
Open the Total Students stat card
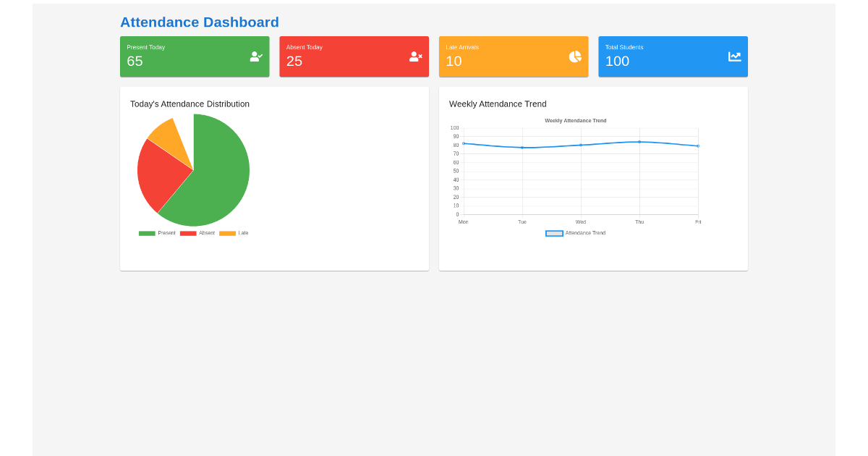click(673, 56)
